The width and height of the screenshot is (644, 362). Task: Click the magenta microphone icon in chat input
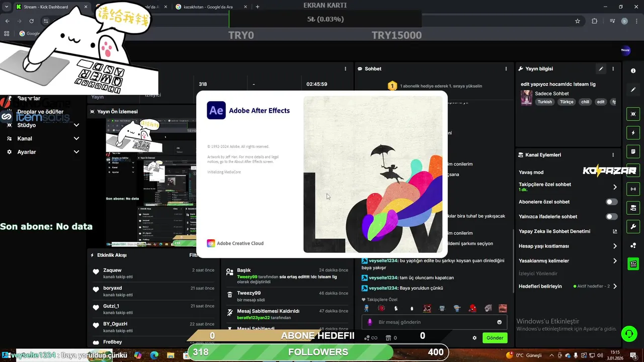click(370, 322)
